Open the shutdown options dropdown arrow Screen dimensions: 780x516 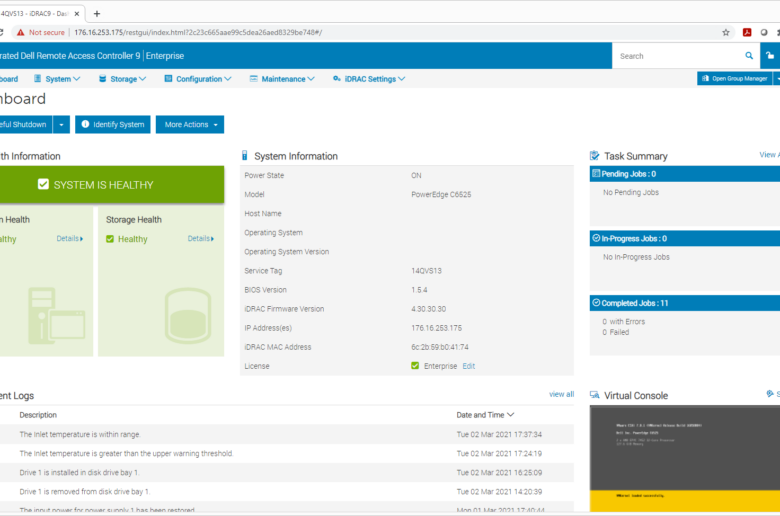click(61, 124)
